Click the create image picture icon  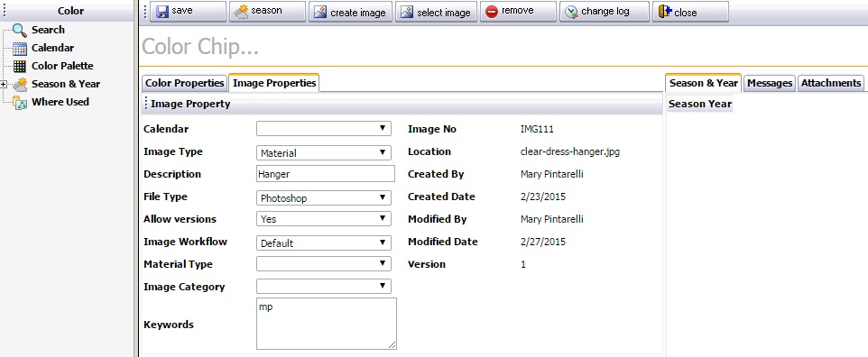320,12
